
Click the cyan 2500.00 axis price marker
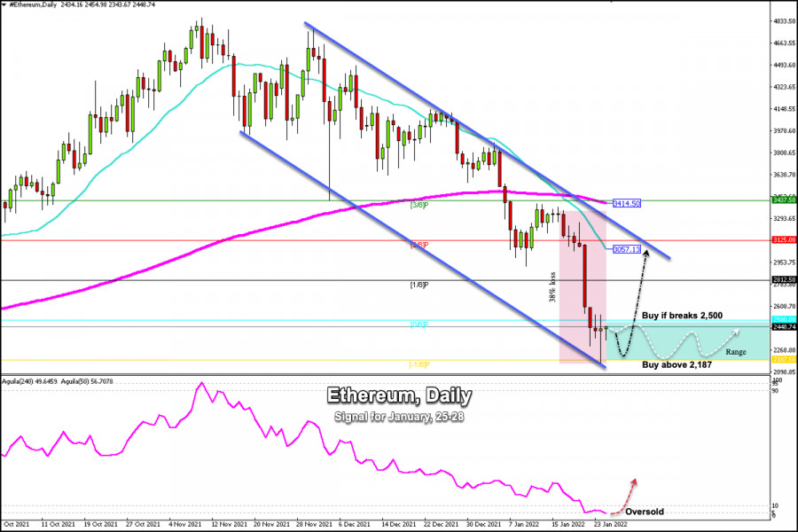point(784,320)
